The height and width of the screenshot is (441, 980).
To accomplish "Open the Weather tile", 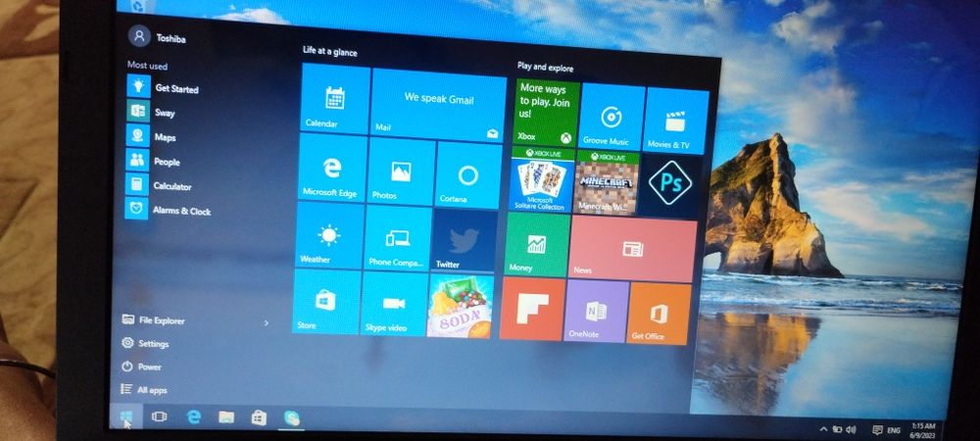I will point(329,235).
